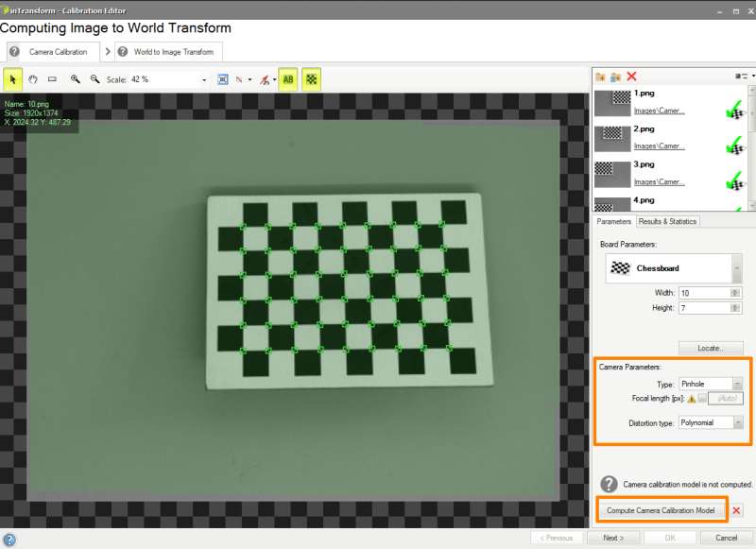The height and width of the screenshot is (549, 756).
Task: Click the board Height value field
Action: [x=704, y=308]
